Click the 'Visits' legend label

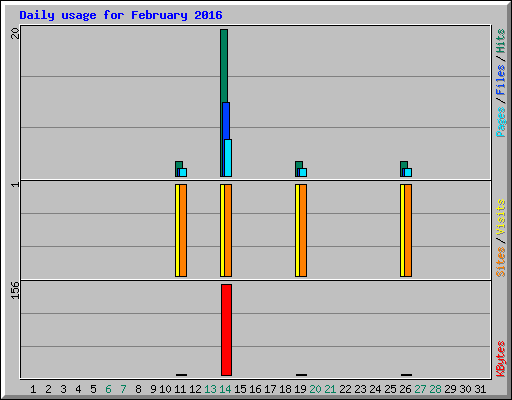[x=501, y=217]
